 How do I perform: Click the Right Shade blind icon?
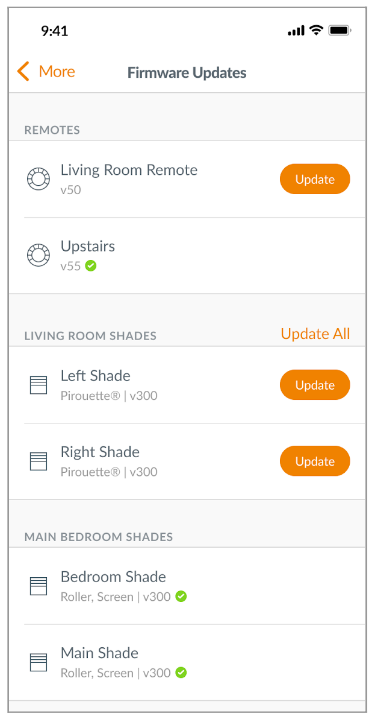38,461
